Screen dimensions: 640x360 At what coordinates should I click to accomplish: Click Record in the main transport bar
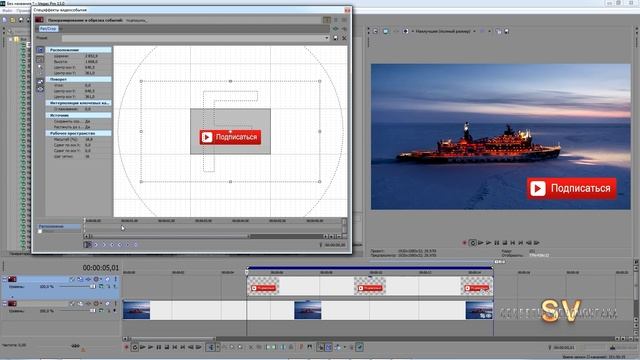pos(127,347)
